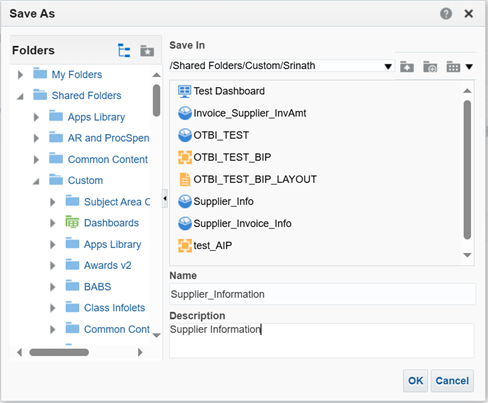Select the OTBI_TEST_BIP_LAYOUT file
Viewport: 488px width, 403px height.
[x=247, y=179]
